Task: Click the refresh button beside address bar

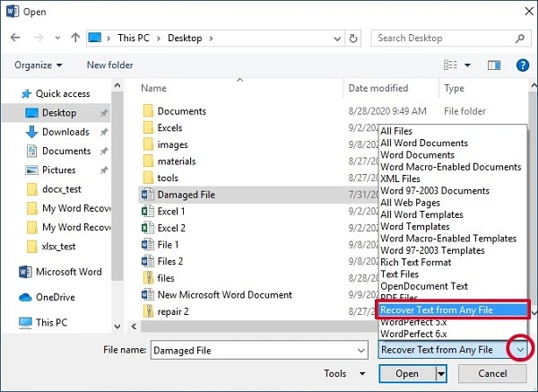Action: (x=353, y=38)
